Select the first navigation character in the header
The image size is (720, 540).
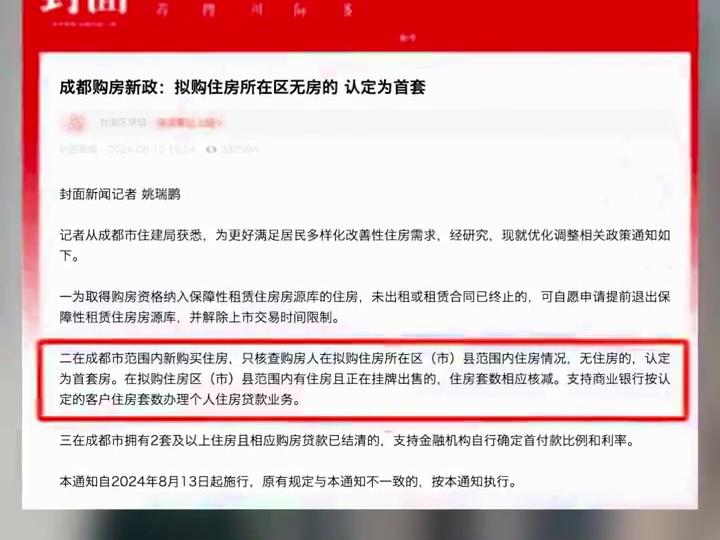(x=162, y=9)
